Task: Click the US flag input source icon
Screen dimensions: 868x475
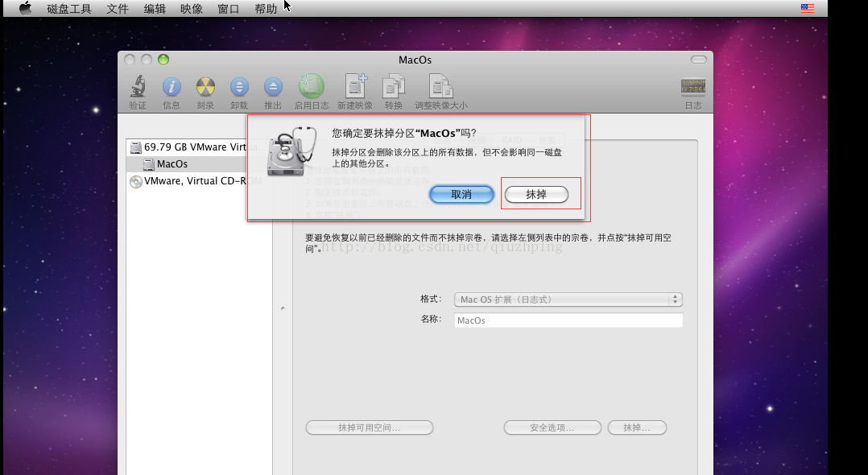Action: point(808,8)
